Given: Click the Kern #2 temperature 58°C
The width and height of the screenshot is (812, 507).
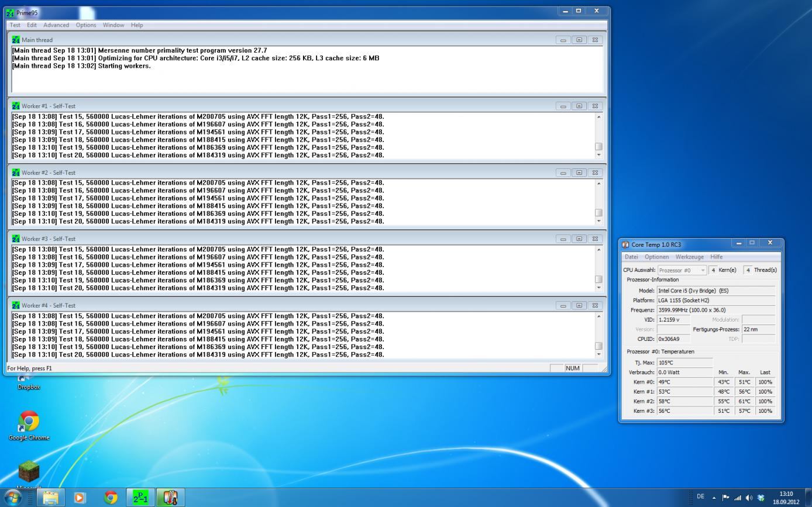Looking at the screenshot, I should pos(684,401).
